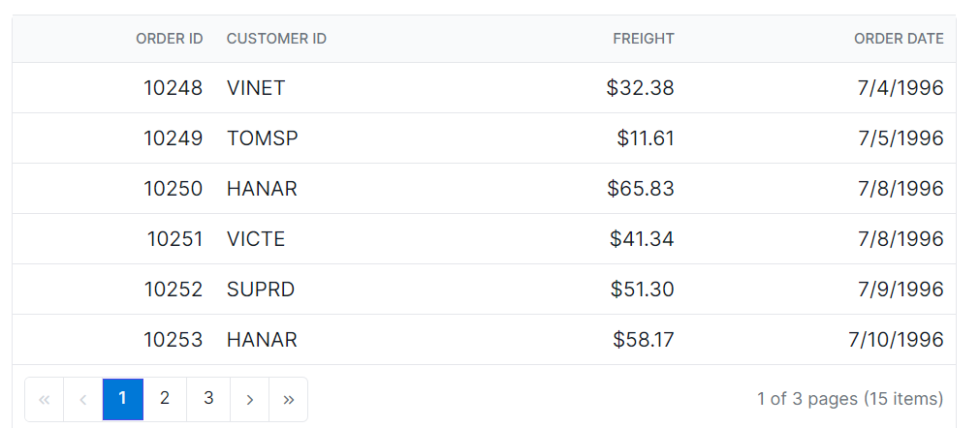Jump to last page double-right arrow
The width and height of the screenshot is (980, 428).
[288, 399]
